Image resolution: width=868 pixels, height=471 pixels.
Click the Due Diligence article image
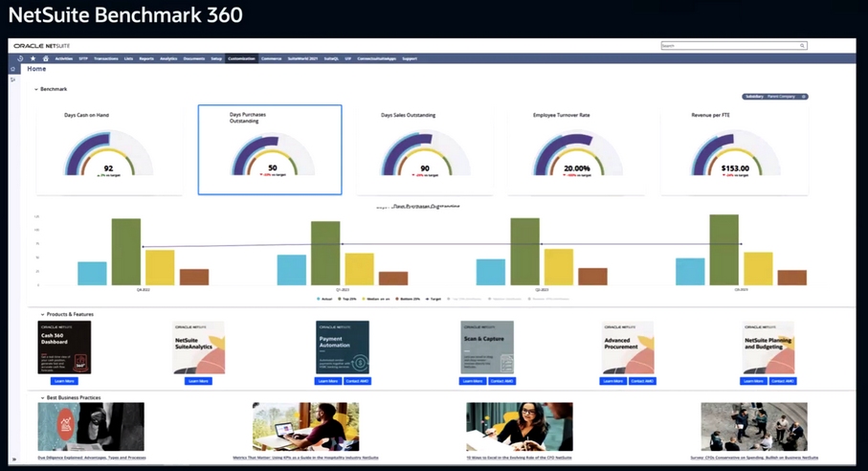click(91, 427)
